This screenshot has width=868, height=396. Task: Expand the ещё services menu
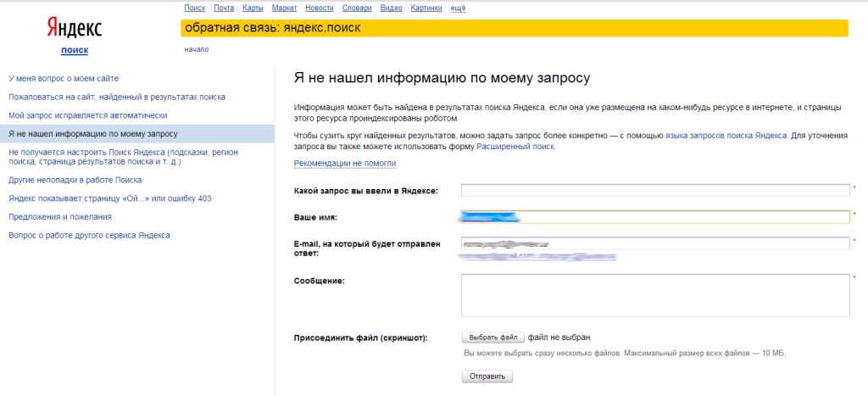point(459,8)
